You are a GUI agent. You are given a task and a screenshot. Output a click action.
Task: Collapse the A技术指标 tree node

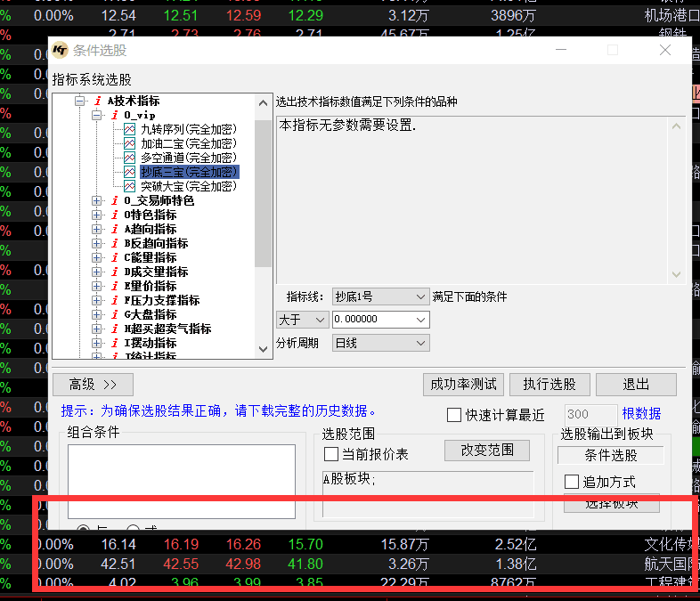pyautogui.click(x=80, y=101)
